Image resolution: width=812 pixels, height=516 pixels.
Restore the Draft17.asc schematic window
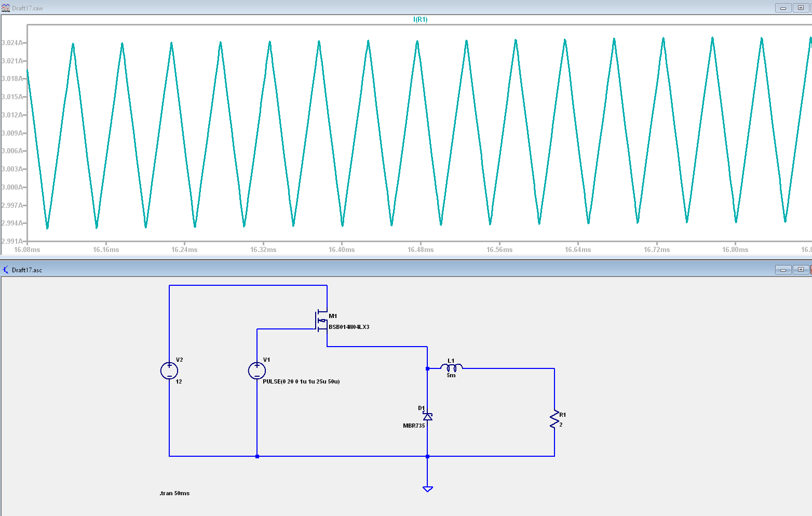(x=801, y=270)
